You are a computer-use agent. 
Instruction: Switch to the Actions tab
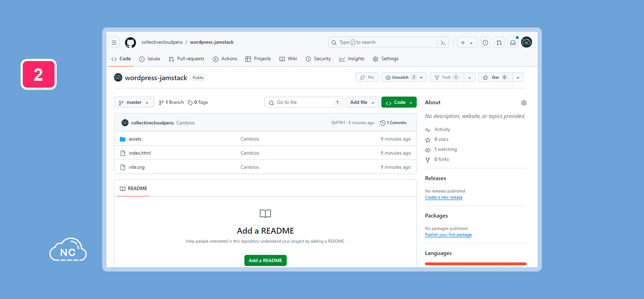225,59
